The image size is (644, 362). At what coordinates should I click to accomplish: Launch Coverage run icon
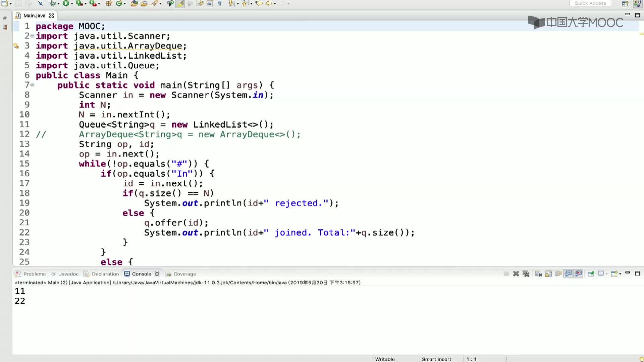click(x=79, y=3)
